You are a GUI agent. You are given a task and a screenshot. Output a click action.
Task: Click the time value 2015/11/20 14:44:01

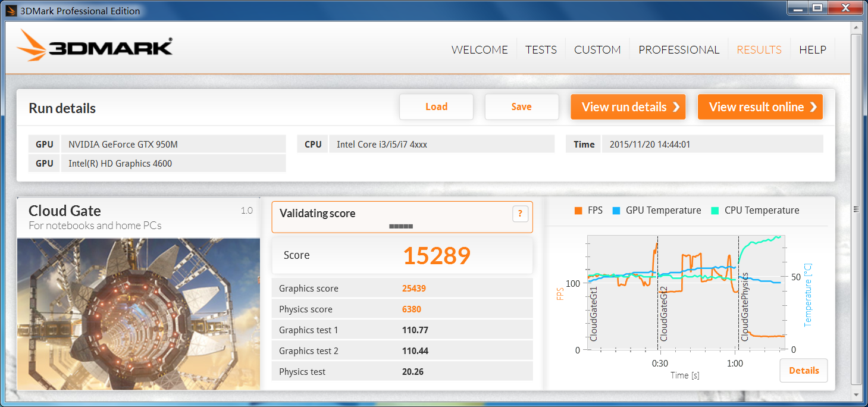point(713,144)
